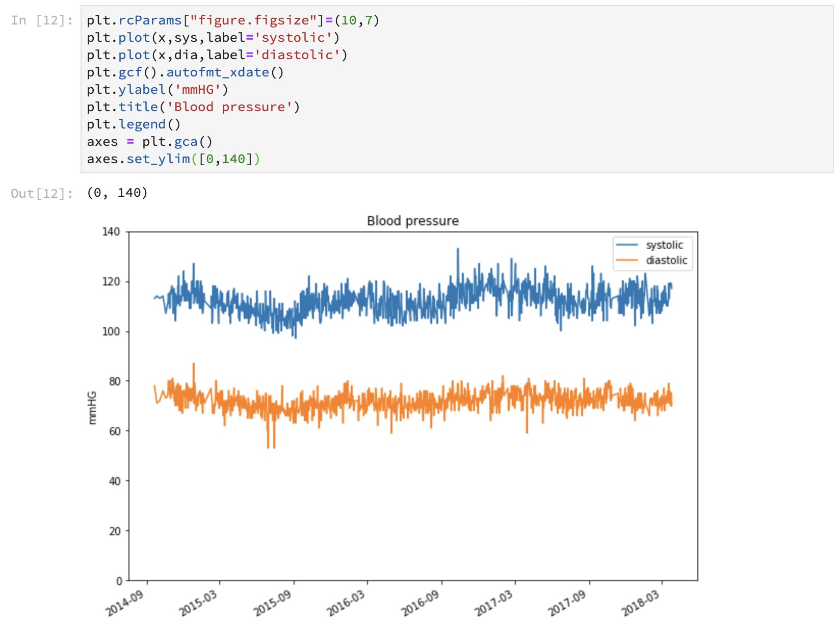This screenshot has width=840, height=629.
Task: Click plt.title('Blood pressure') line
Action: pos(193,107)
